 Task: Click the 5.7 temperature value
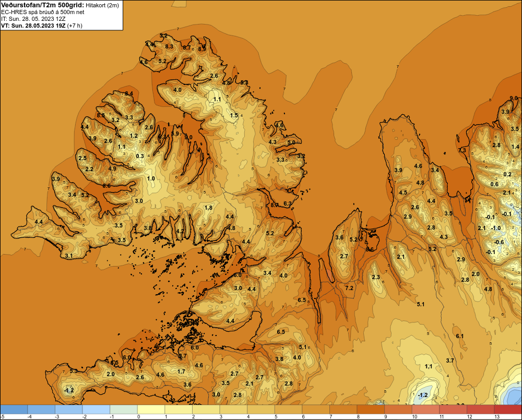(183, 356)
